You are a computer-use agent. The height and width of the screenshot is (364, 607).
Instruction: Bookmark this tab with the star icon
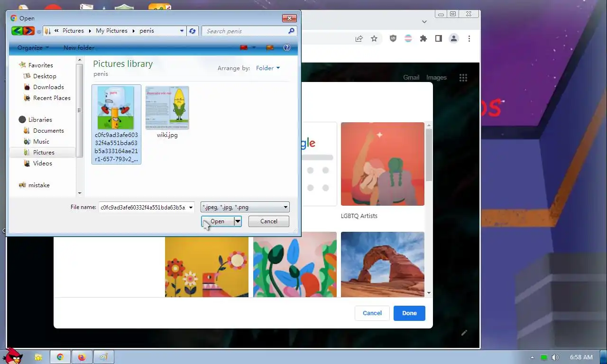click(x=374, y=39)
